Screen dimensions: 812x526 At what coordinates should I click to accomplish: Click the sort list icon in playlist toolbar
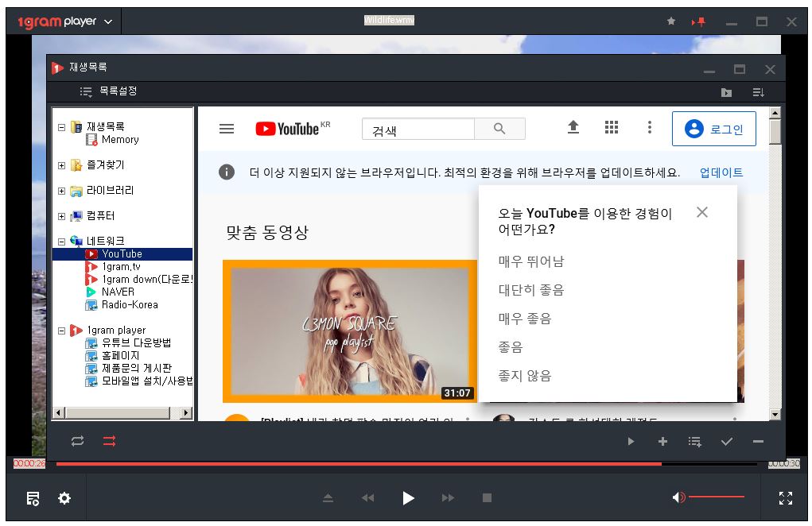coord(758,93)
